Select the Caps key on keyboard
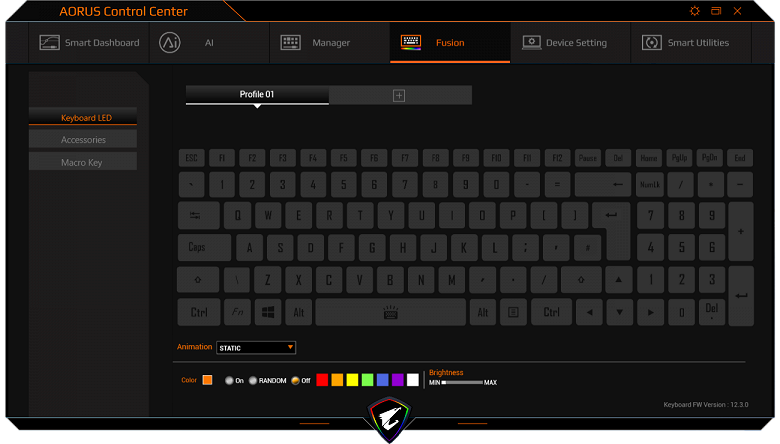This screenshot has height=444, width=780. click(204, 247)
